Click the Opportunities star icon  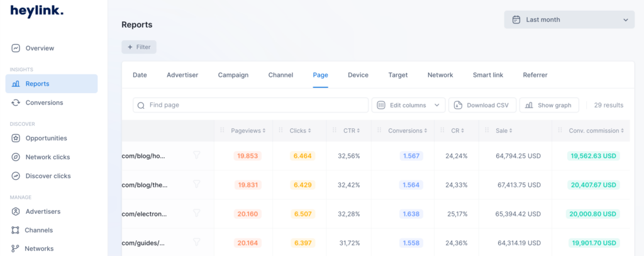click(16, 138)
